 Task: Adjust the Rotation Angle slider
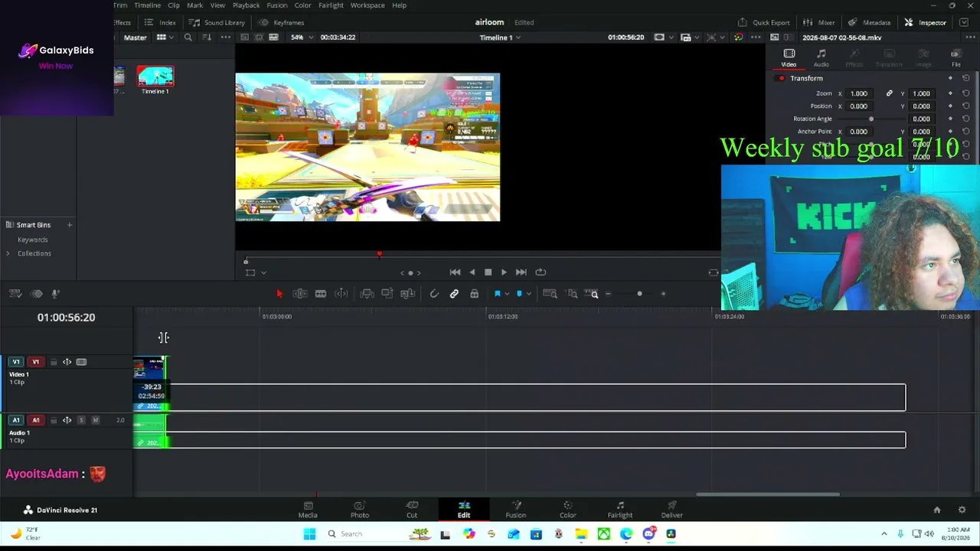(x=871, y=119)
